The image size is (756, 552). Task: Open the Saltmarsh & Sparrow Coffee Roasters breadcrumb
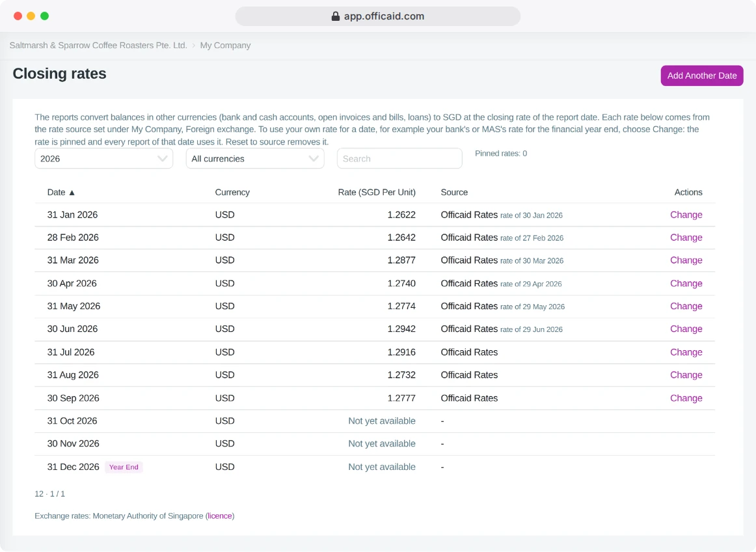click(x=98, y=46)
